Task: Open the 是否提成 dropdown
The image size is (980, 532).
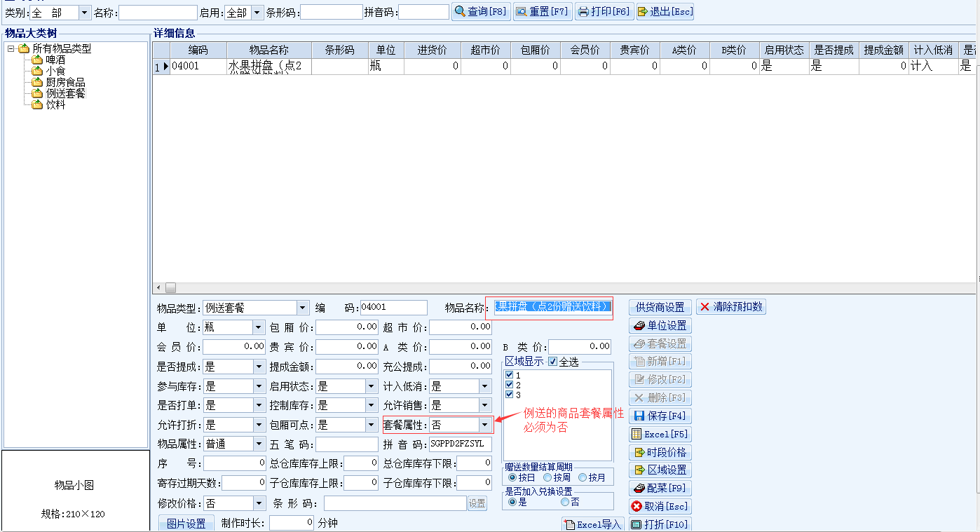Action: 259,367
